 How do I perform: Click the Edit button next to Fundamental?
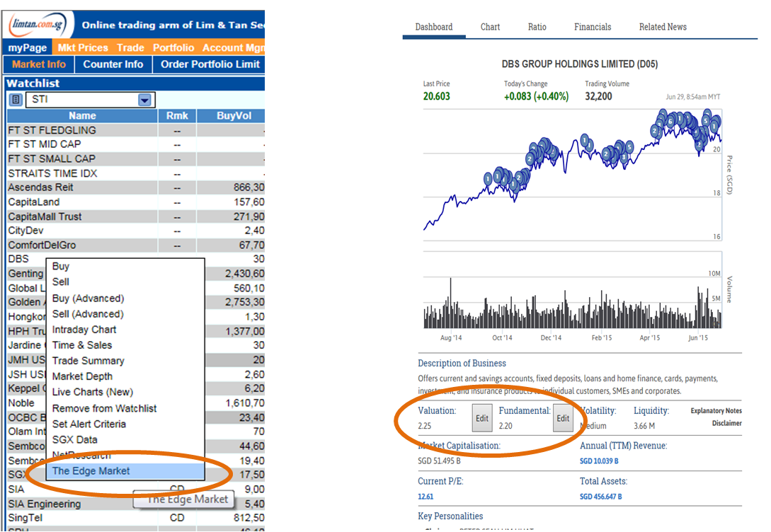tap(563, 418)
